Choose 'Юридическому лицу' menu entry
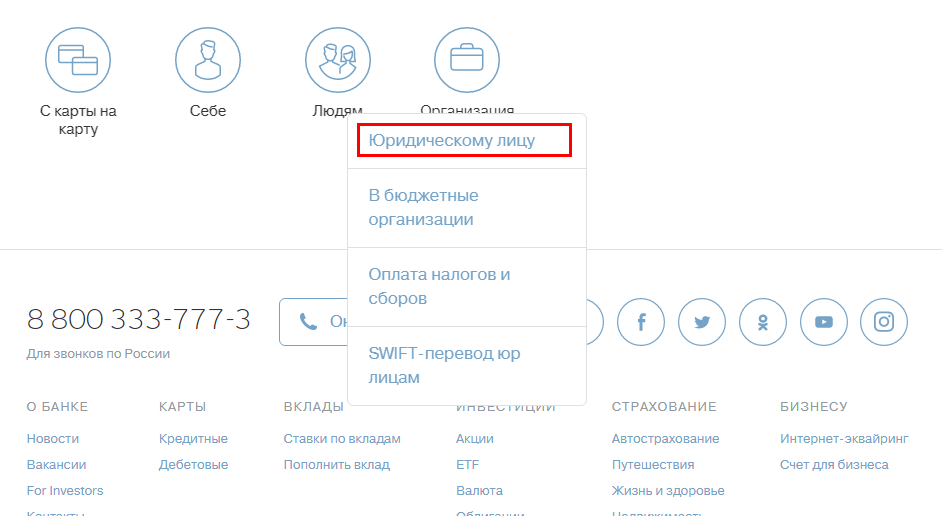 tap(467, 141)
